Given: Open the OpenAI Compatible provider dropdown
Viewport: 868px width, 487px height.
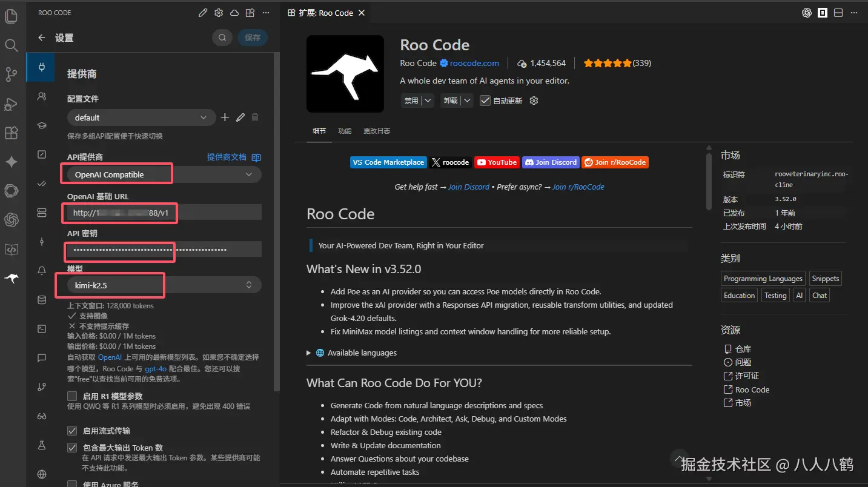Looking at the screenshot, I should click(164, 174).
